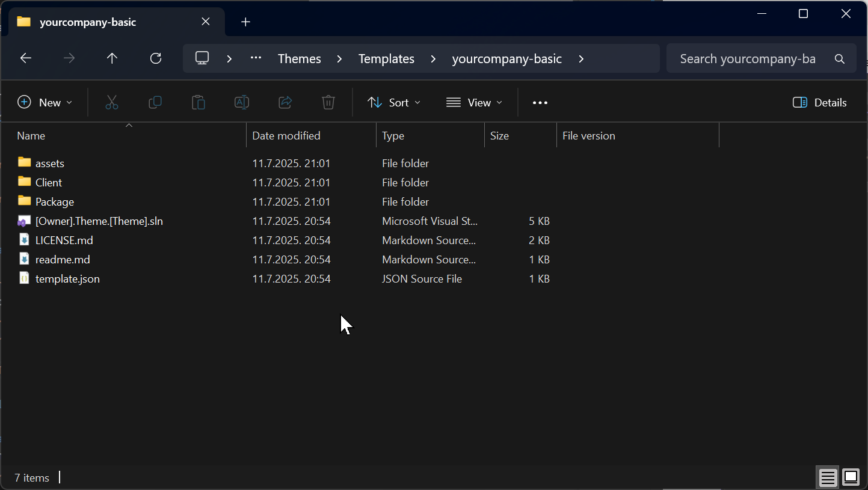Click the Paste clipboard icon

(x=199, y=103)
